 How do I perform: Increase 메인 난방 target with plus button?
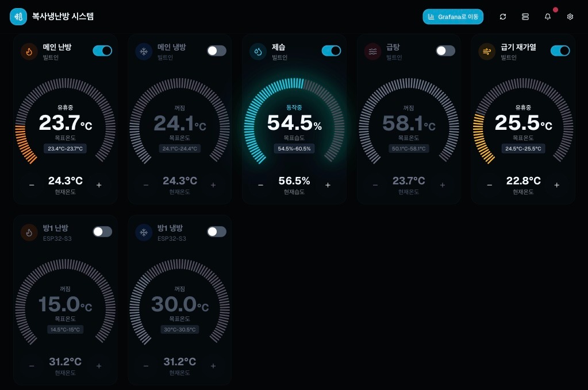pos(99,185)
